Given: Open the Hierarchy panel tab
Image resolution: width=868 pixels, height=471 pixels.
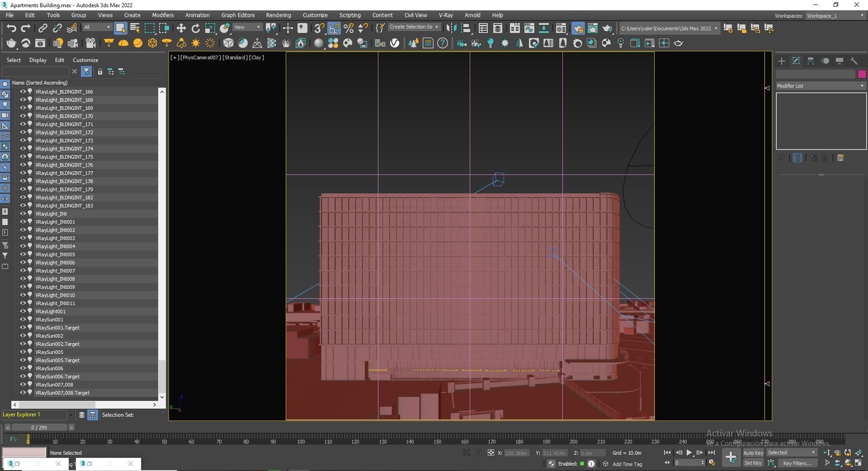Looking at the screenshot, I should (811, 61).
